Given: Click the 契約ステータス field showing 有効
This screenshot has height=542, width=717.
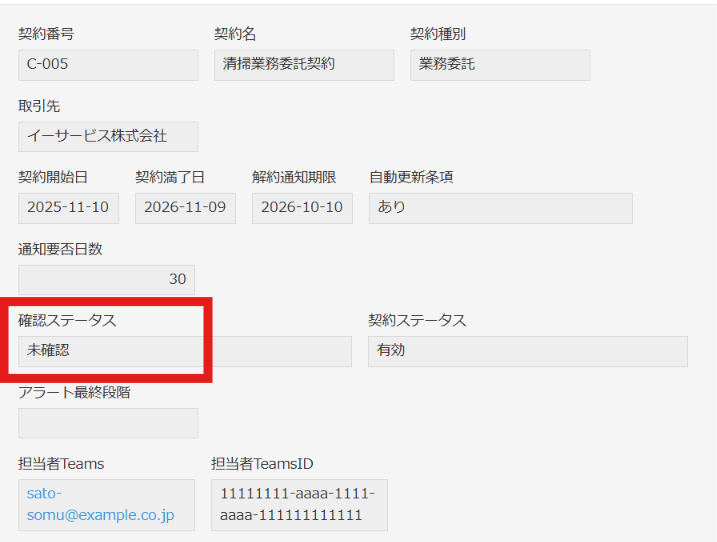Looking at the screenshot, I should point(528,351).
